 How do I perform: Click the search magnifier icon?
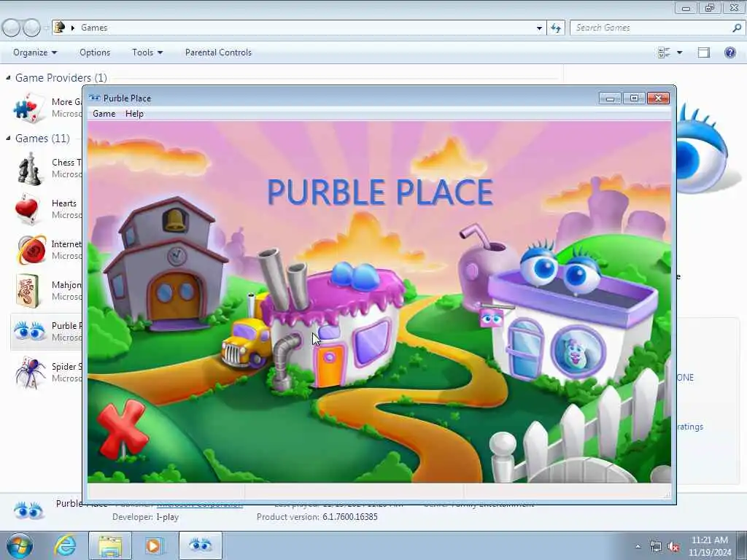(737, 28)
